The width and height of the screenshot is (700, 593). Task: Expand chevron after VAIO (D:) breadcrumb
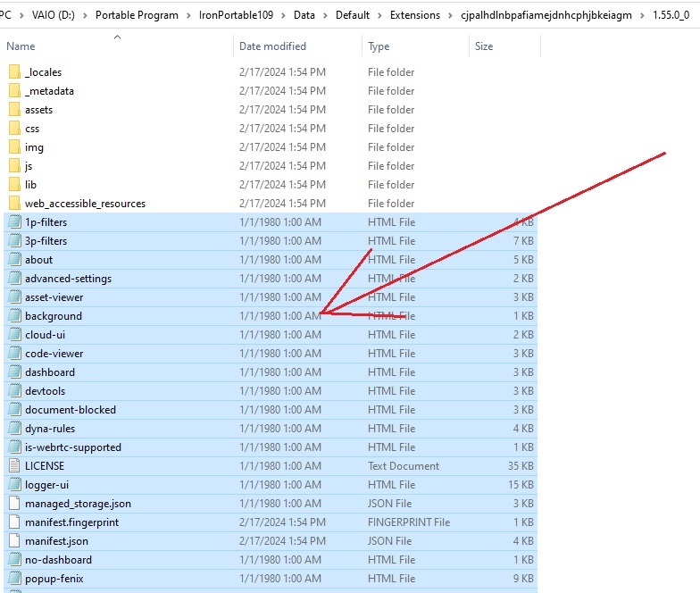tap(85, 15)
